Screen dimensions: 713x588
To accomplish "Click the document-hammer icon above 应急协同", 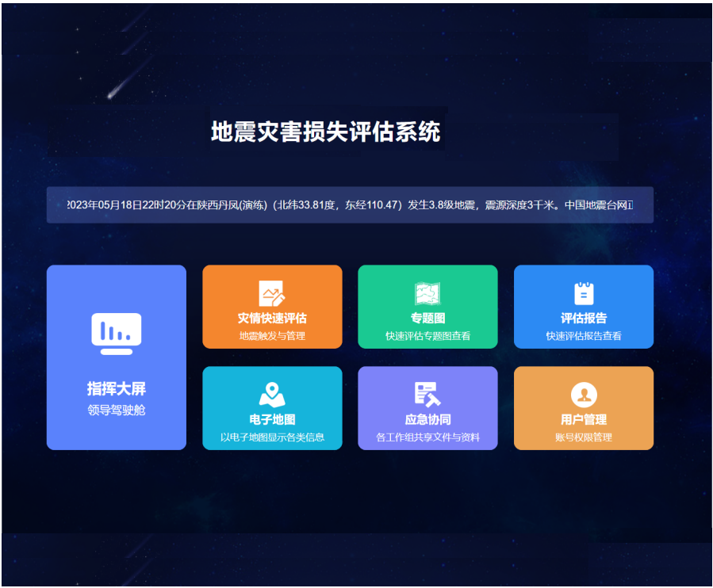I will 427,394.
